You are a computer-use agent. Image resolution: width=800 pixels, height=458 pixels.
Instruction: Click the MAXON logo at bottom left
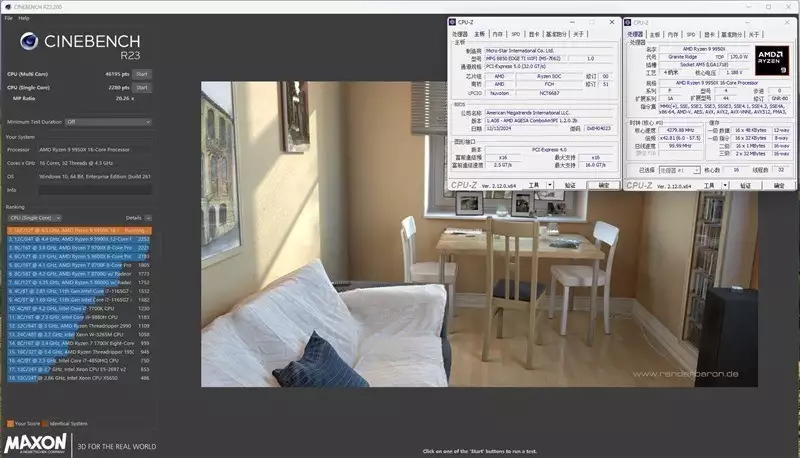(35, 443)
